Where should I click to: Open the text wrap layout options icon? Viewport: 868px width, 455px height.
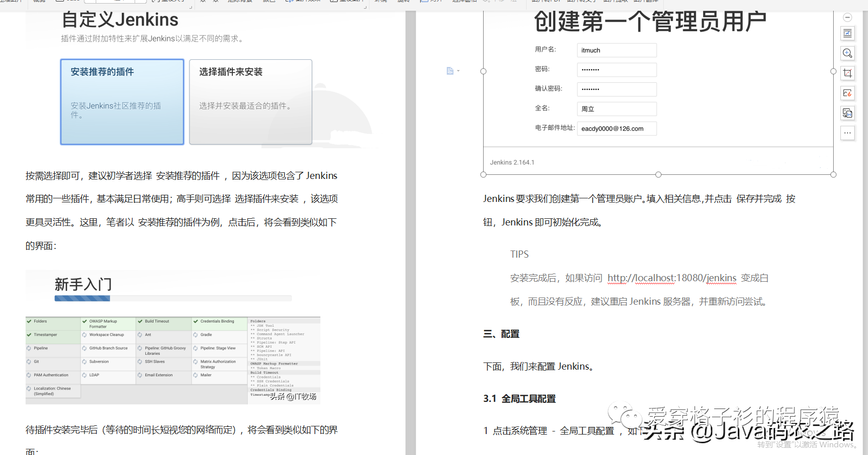848,34
